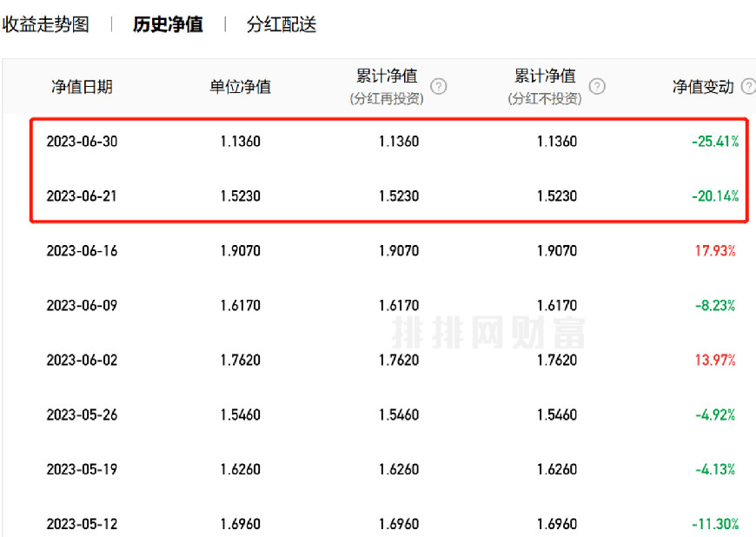Click help icon next to 累计净值(分红再投资)

438,87
